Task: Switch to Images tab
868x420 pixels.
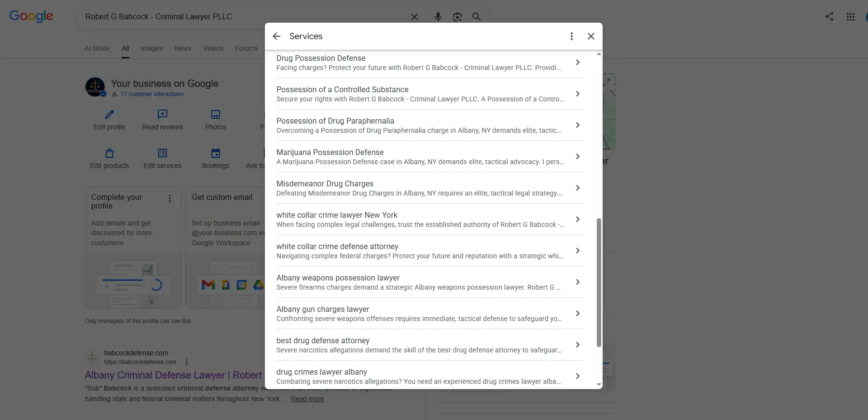Action: point(152,48)
